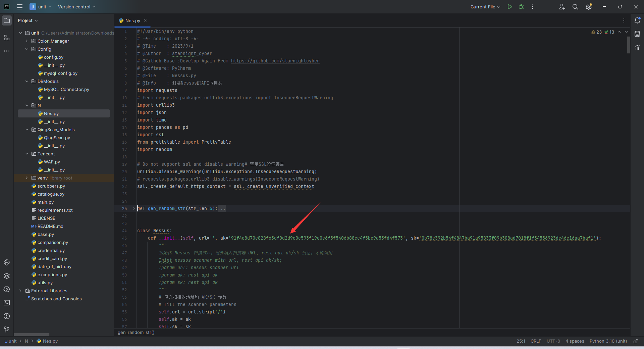Open the Git version control tool window
The image size is (644, 349).
(7, 330)
